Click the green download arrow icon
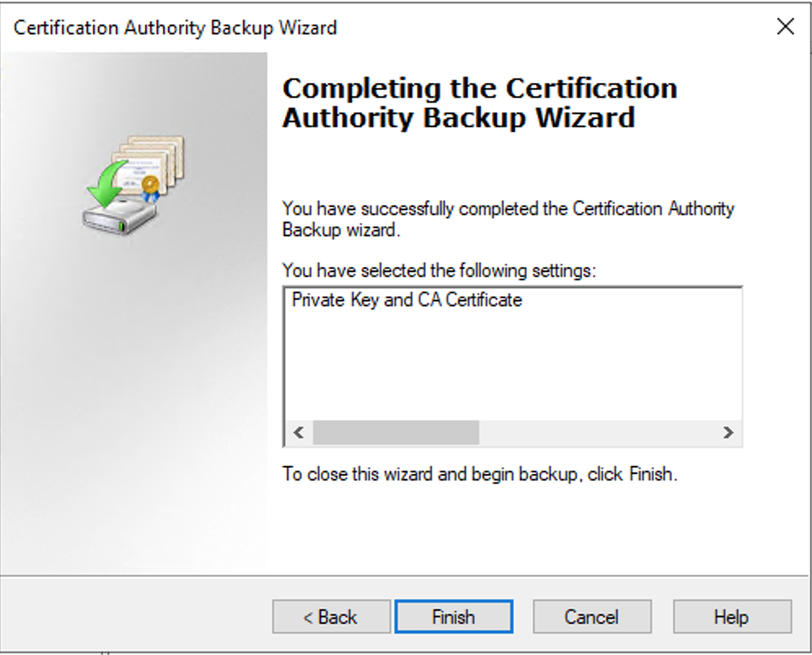The height and width of the screenshot is (655, 812). (x=108, y=181)
